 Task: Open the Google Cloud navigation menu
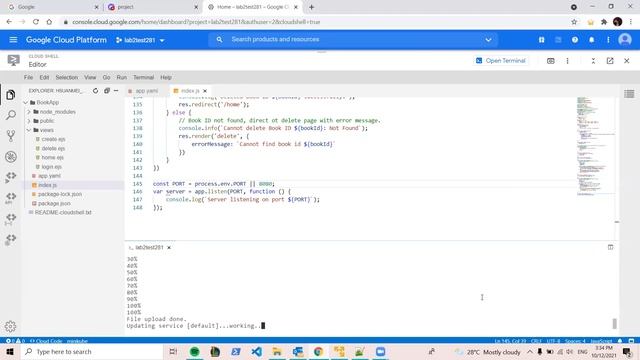[13, 40]
